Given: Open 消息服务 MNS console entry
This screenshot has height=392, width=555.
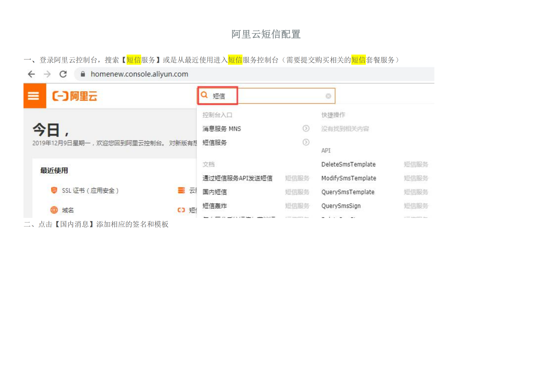Looking at the screenshot, I should [x=222, y=129].
